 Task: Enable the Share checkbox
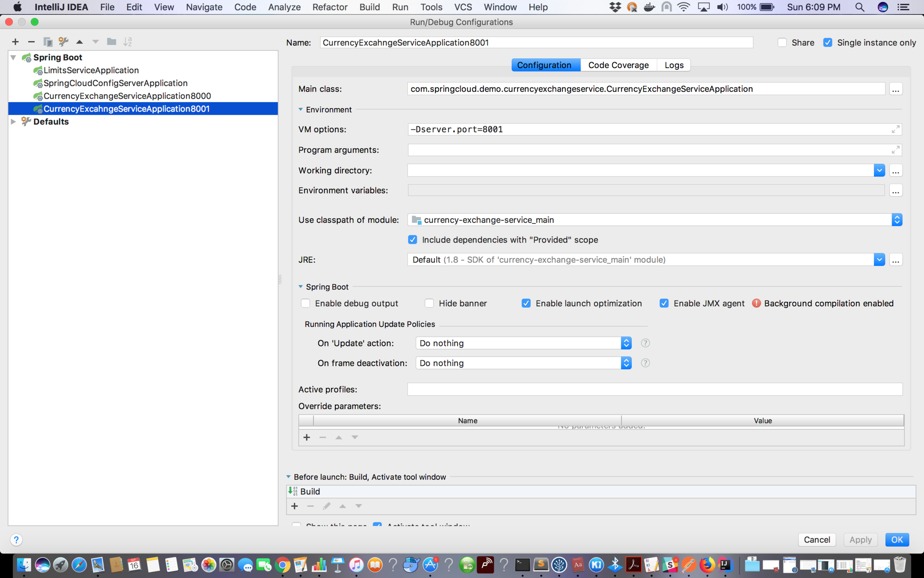tap(782, 42)
